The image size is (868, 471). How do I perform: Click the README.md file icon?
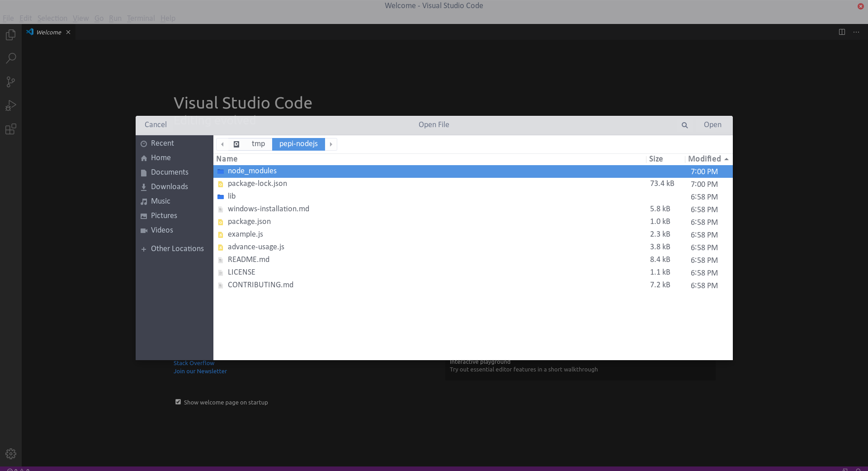point(221,260)
